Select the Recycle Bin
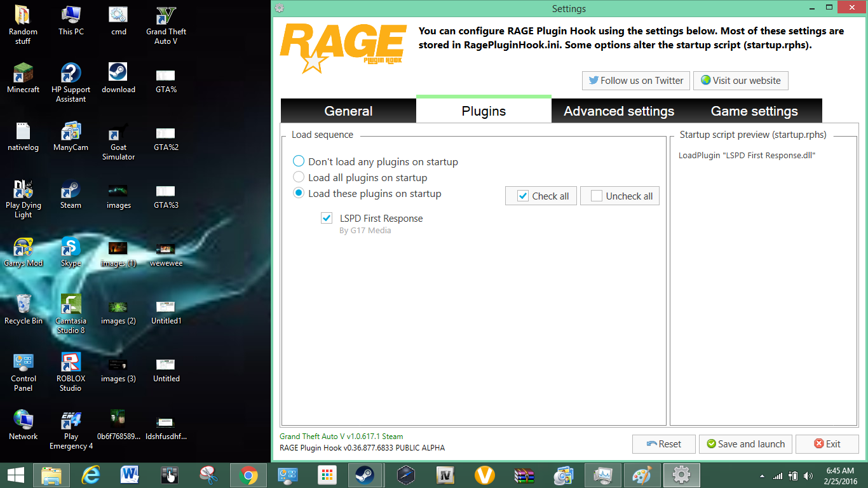This screenshot has height=488, width=868. [x=24, y=310]
